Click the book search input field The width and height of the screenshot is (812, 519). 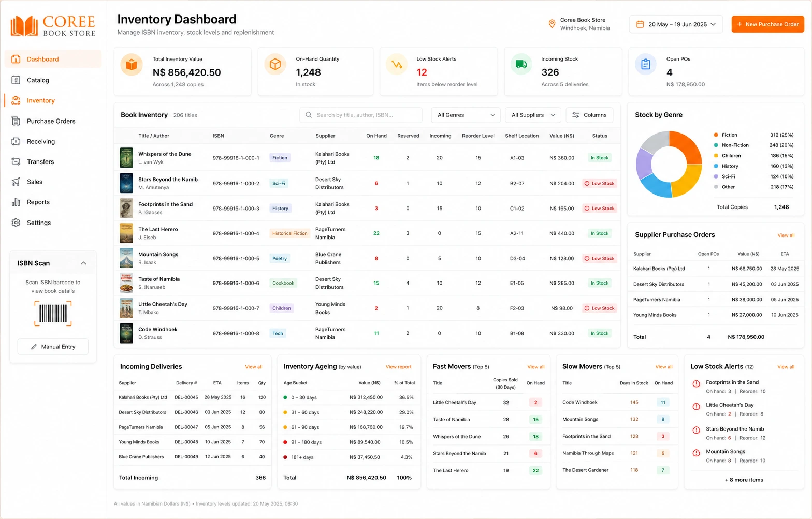361,115
